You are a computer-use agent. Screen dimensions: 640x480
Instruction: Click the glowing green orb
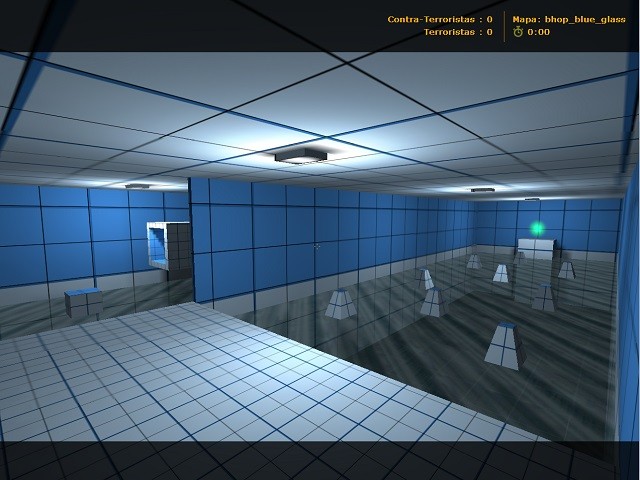[x=537, y=229]
